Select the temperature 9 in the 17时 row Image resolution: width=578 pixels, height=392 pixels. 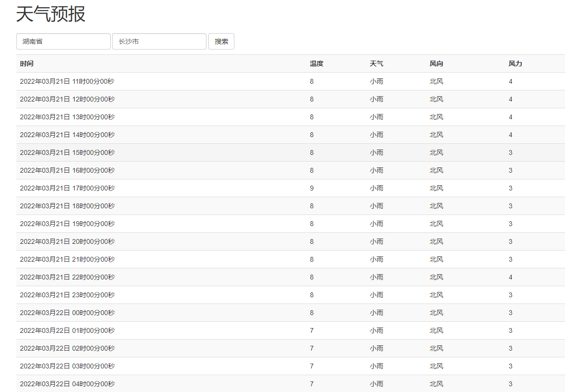312,188
